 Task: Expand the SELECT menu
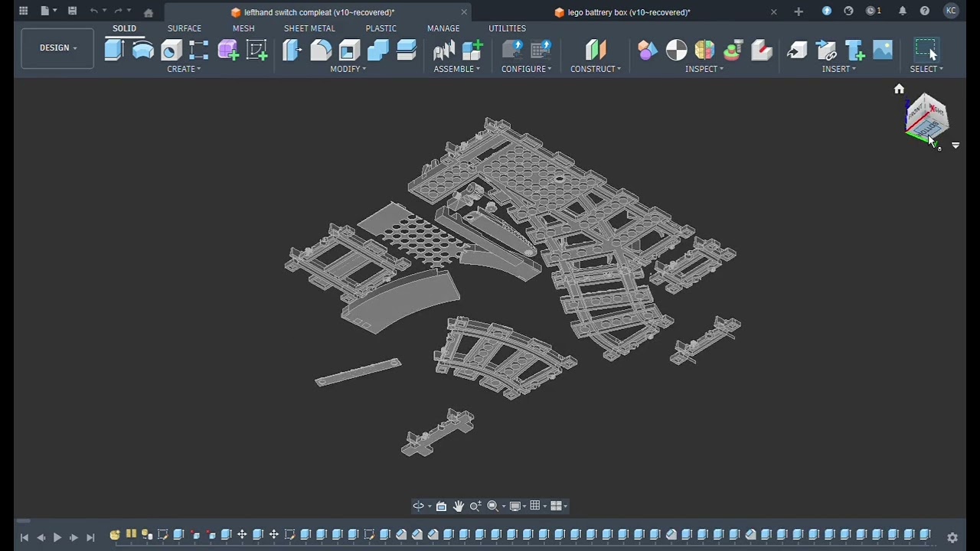click(926, 69)
